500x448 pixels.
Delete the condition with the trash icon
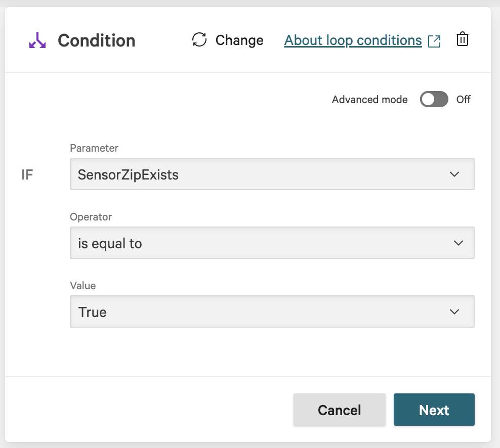[x=463, y=39]
